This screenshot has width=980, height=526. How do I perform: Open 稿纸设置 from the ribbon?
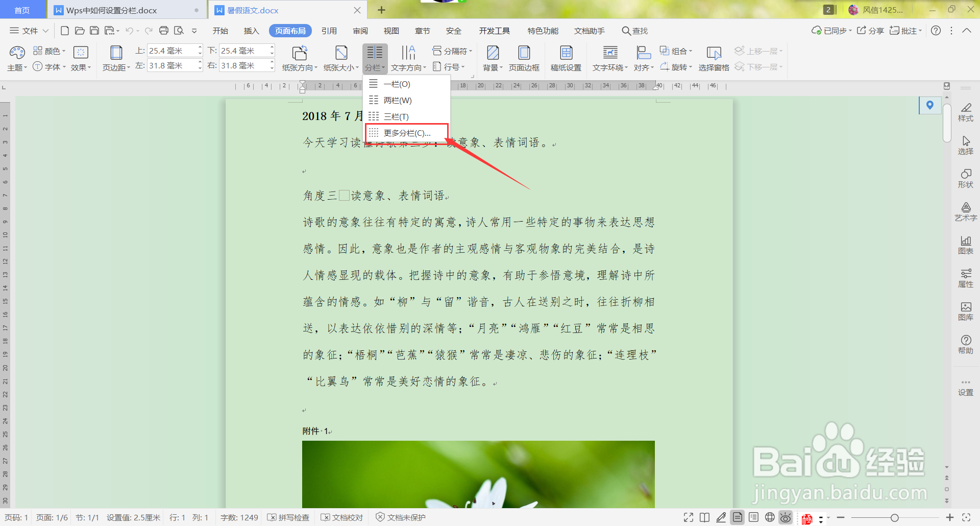(x=566, y=58)
